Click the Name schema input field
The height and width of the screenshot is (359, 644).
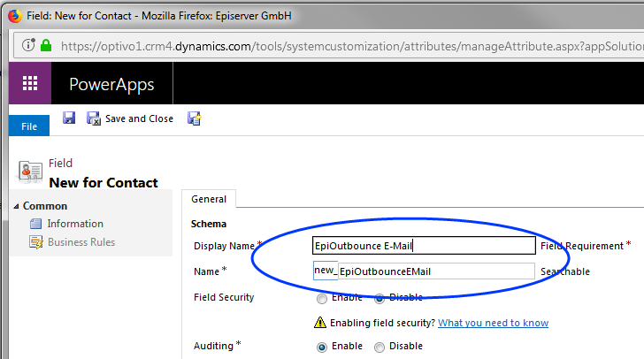(436, 271)
